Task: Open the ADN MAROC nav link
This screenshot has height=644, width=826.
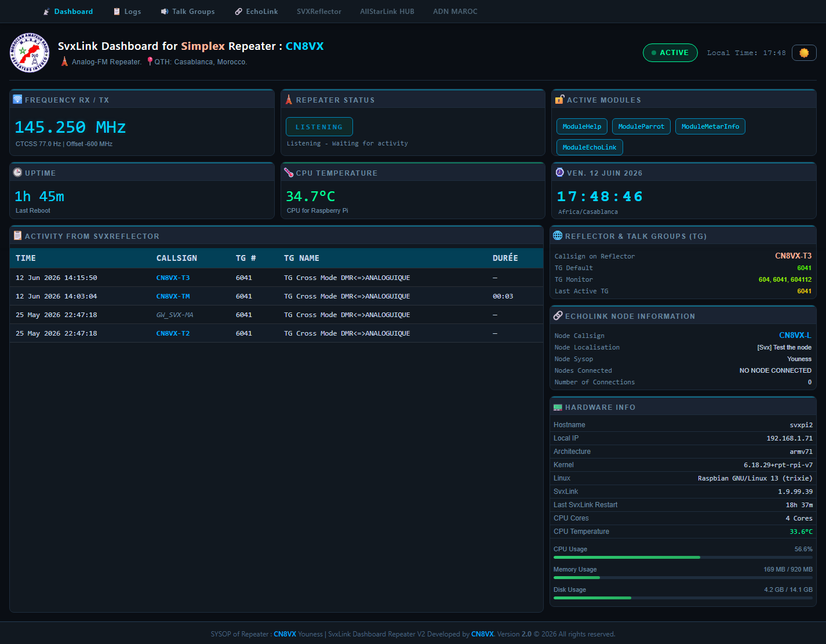Action: coord(455,12)
